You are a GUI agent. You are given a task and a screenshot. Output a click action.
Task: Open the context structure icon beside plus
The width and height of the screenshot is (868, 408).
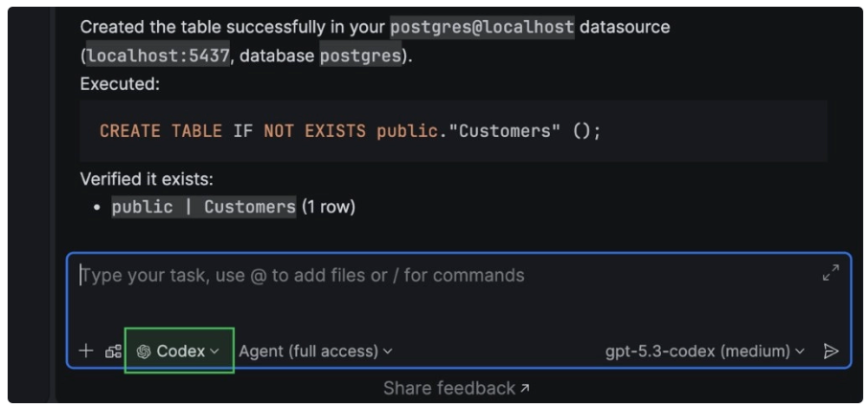coord(113,351)
